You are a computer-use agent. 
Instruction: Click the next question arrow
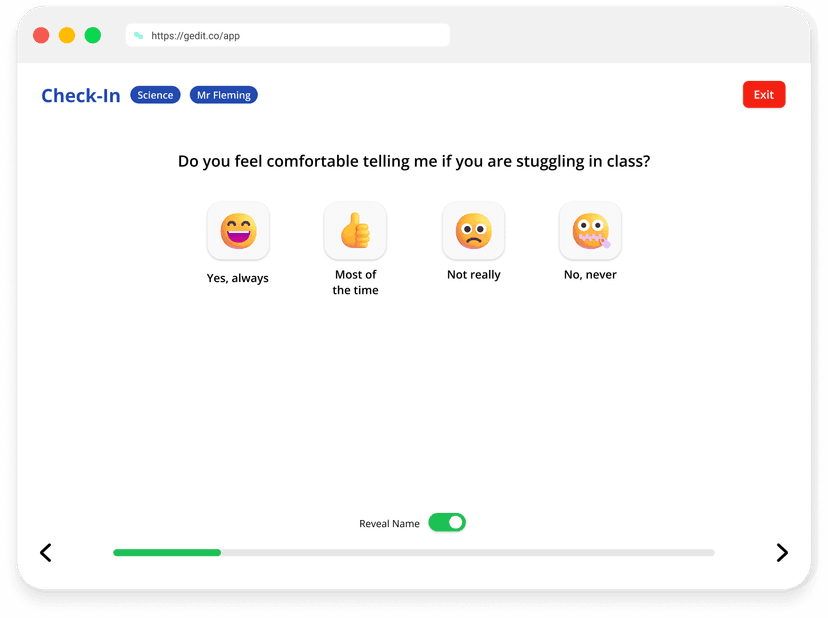782,552
